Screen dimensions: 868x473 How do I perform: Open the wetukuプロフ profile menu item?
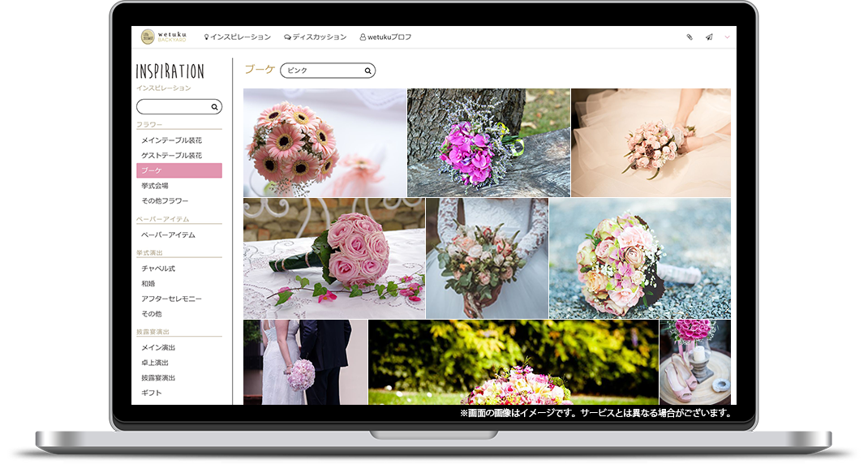tap(385, 37)
